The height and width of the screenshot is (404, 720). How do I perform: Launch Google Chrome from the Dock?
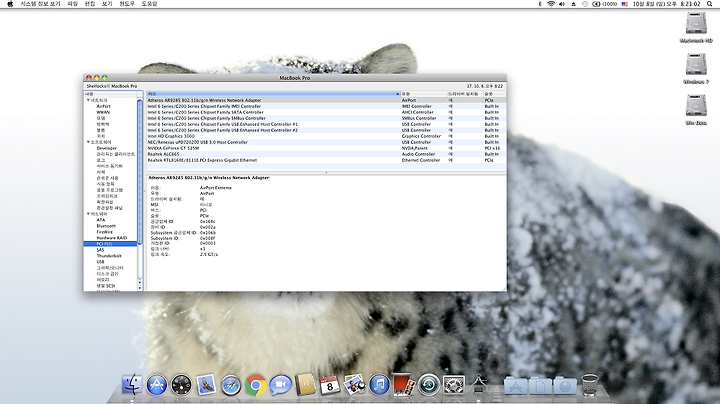pos(256,385)
